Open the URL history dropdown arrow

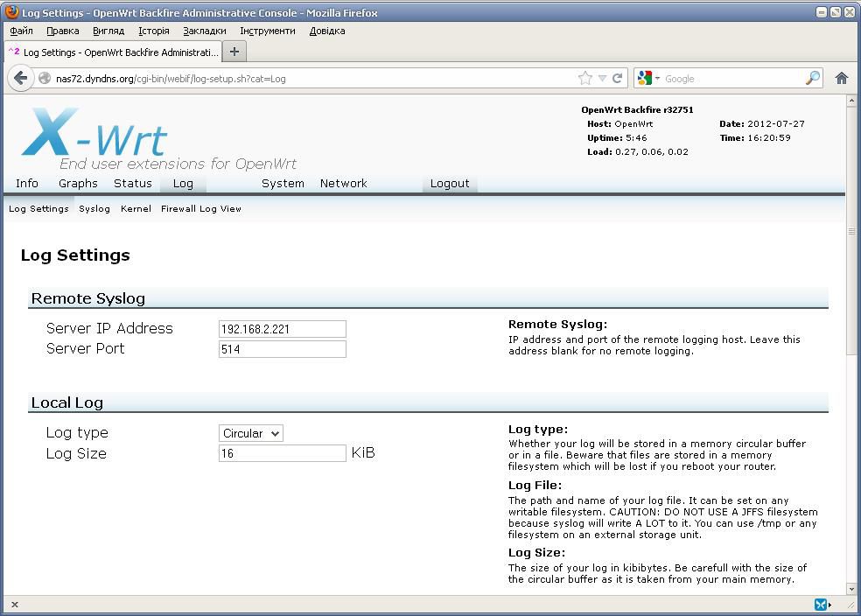click(x=602, y=78)
